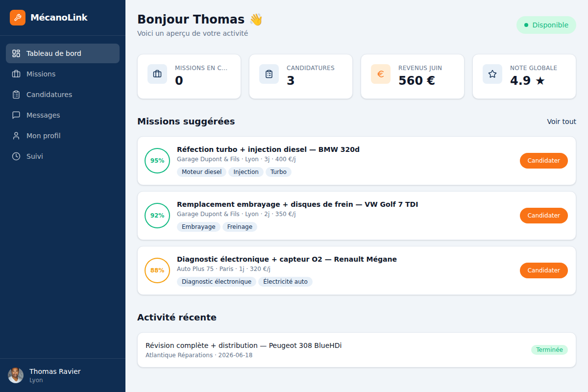This screenshot has height=392, width=588.
Task: Select the Diagnostic électronique tag
Action: coord(217,282)
